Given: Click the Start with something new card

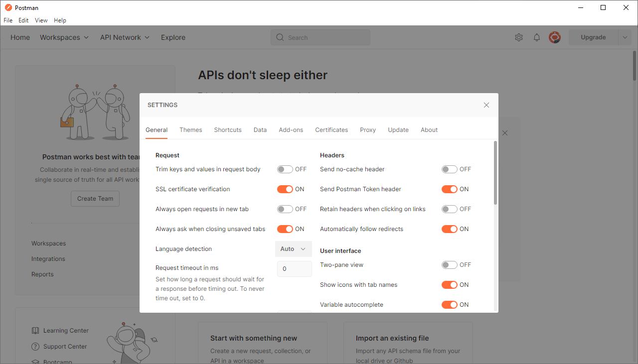Looking at the screenshot, I should click(x=263, y=343).
